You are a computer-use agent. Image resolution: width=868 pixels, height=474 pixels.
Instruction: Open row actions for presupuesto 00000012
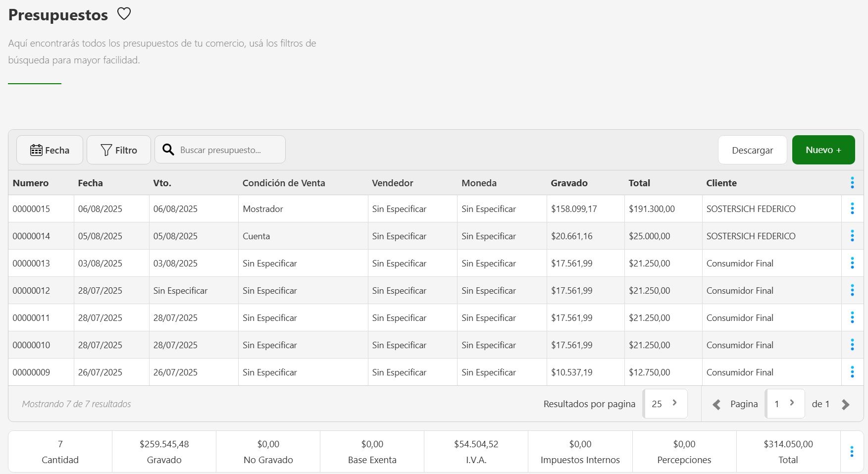852,290
